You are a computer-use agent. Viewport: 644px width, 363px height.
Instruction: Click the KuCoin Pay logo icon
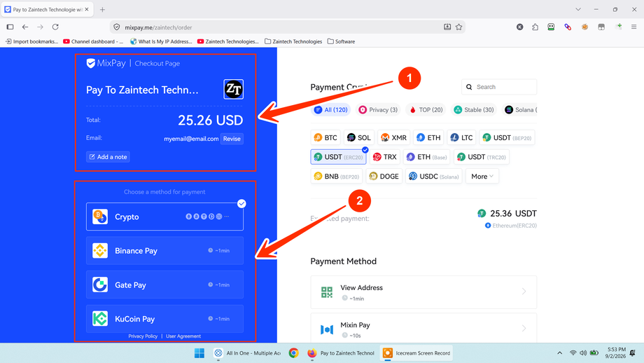(x=100, y=319)
